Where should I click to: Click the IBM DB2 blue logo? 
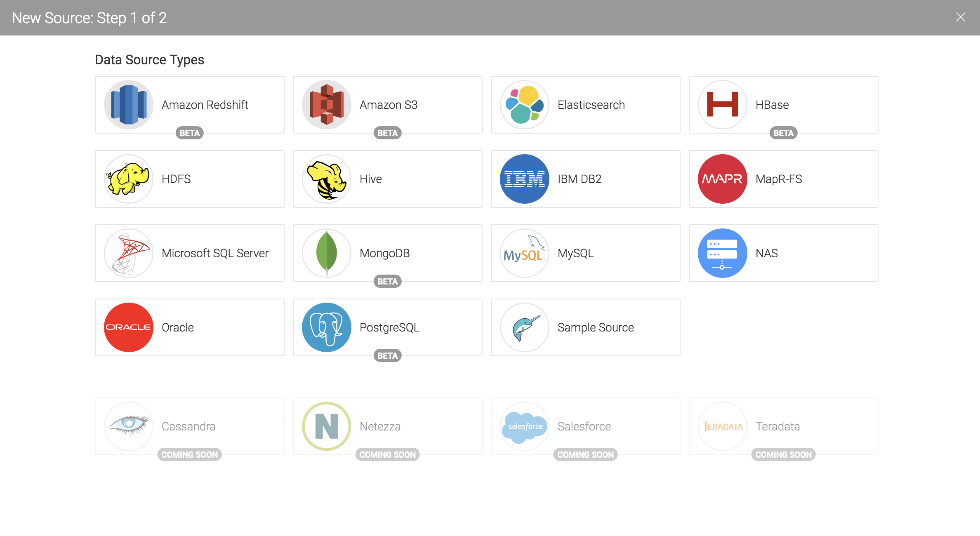pos(525,179)
